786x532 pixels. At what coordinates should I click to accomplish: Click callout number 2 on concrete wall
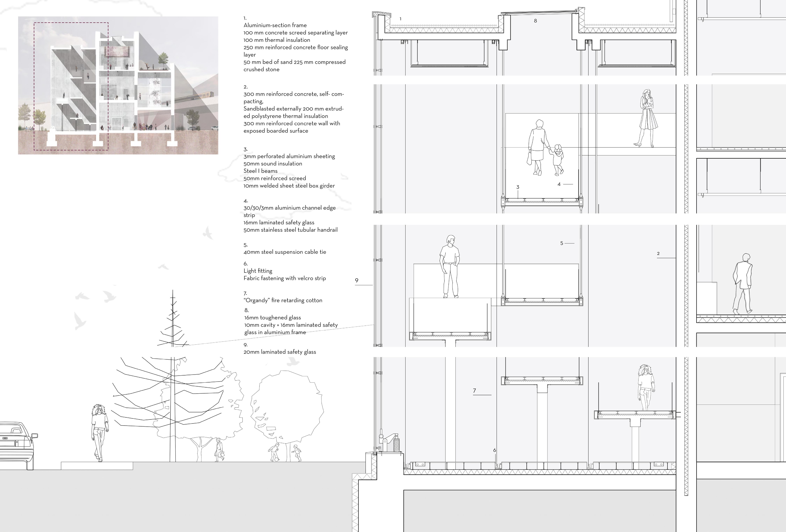658,253
